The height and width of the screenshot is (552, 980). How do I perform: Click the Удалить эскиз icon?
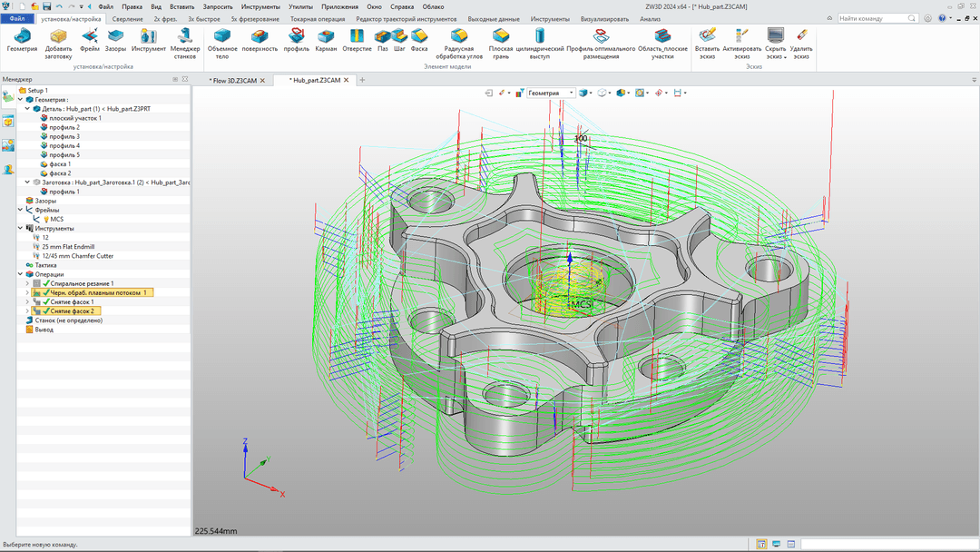click(x=800, y=36)
